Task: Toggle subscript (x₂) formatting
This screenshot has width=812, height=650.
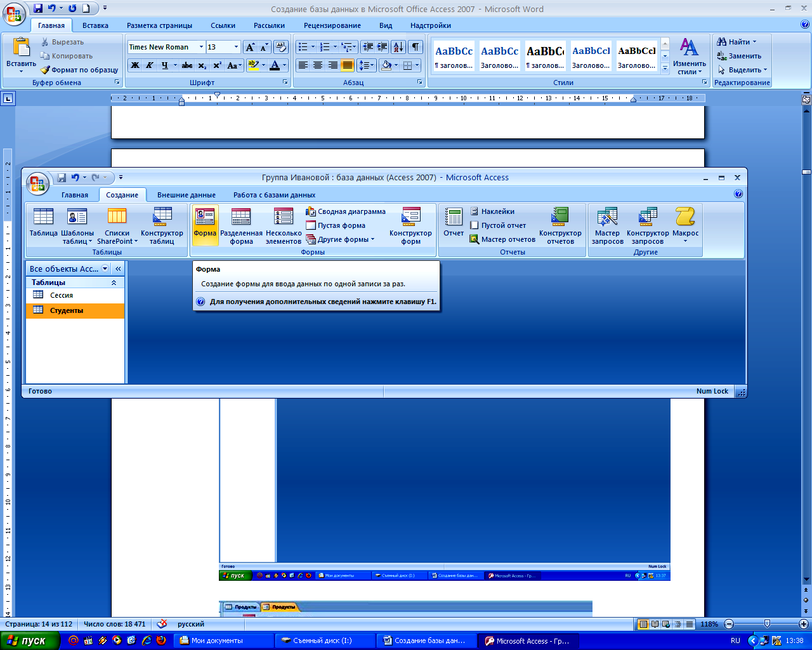Action: tap(202, 65)
